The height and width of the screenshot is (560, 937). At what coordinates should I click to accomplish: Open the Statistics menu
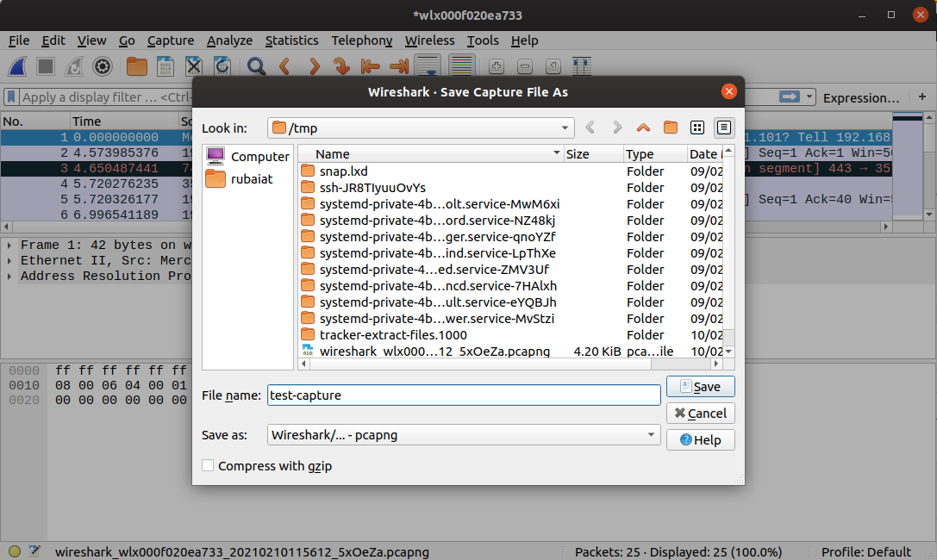[x=291, y=40]
